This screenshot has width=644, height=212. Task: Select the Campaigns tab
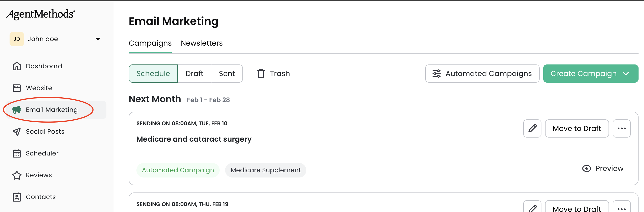point(150,43)
